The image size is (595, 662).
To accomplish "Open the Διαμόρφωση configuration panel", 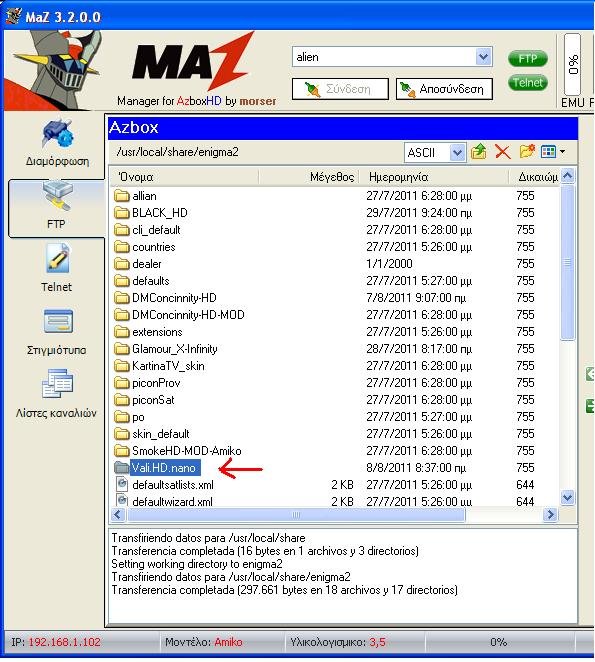I will (58, 144).
